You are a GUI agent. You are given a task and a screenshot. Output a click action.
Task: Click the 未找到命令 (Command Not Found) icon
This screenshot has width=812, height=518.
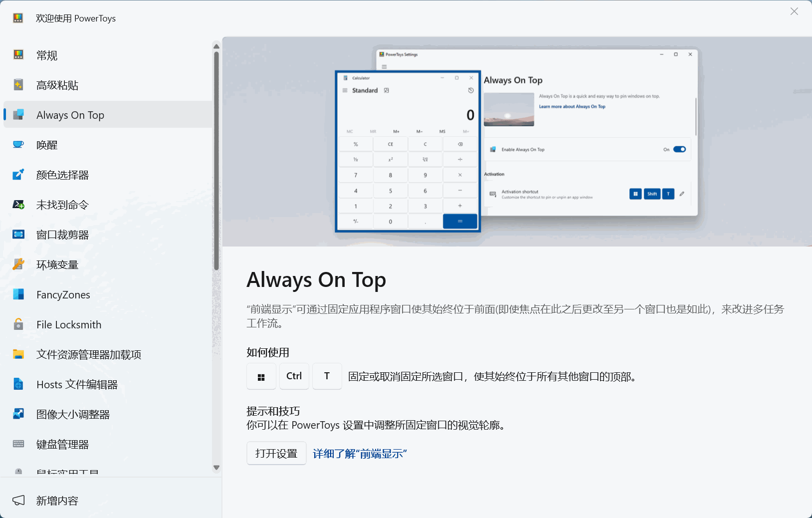click(18, 205)
